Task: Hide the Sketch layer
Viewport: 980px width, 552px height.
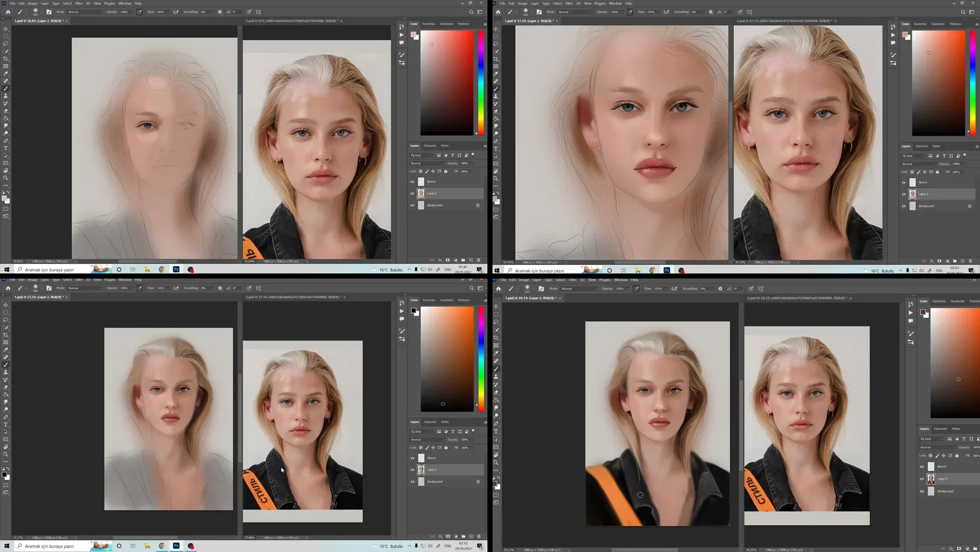Action: point(412,181)
